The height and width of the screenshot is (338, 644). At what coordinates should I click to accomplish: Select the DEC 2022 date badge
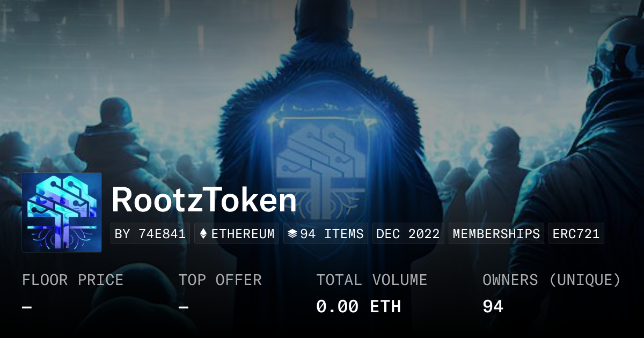pos(408,234)
